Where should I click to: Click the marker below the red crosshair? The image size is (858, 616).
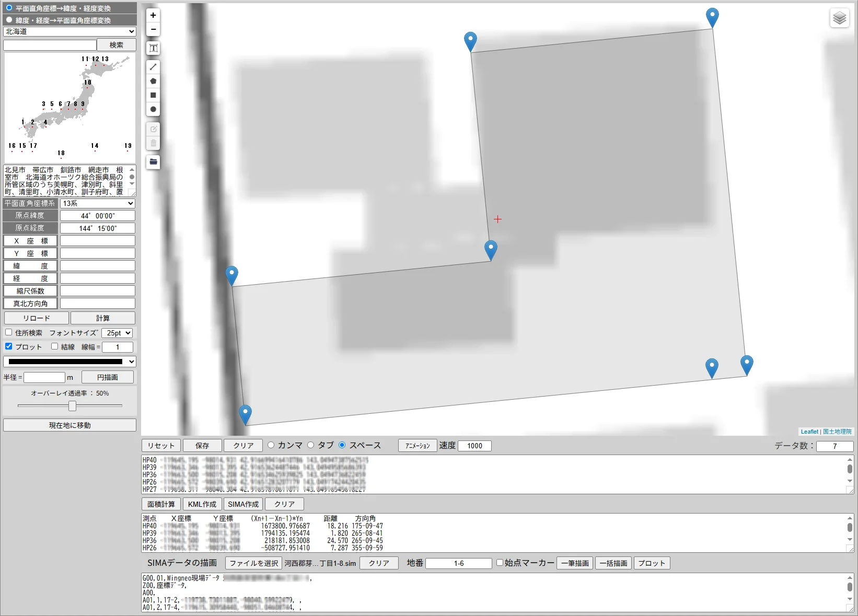[491, 250]
